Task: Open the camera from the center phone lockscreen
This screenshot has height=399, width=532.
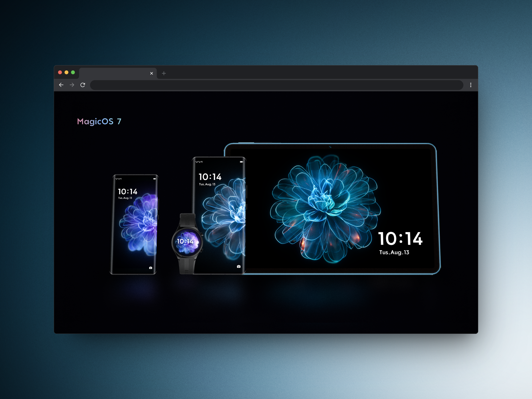Action: (x=239, y=267)
